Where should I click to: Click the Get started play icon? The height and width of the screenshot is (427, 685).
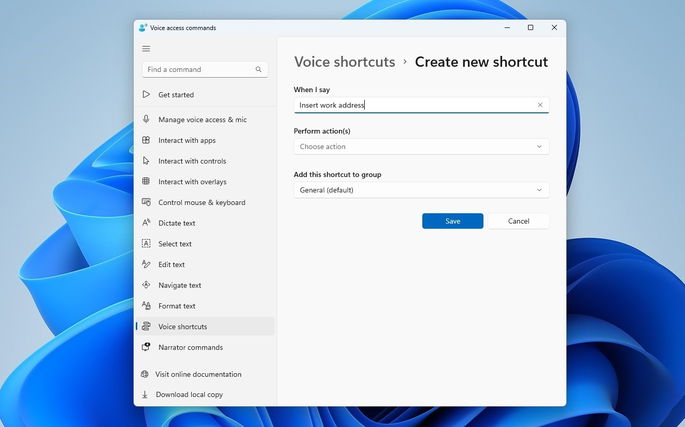[x=146, y=95]
